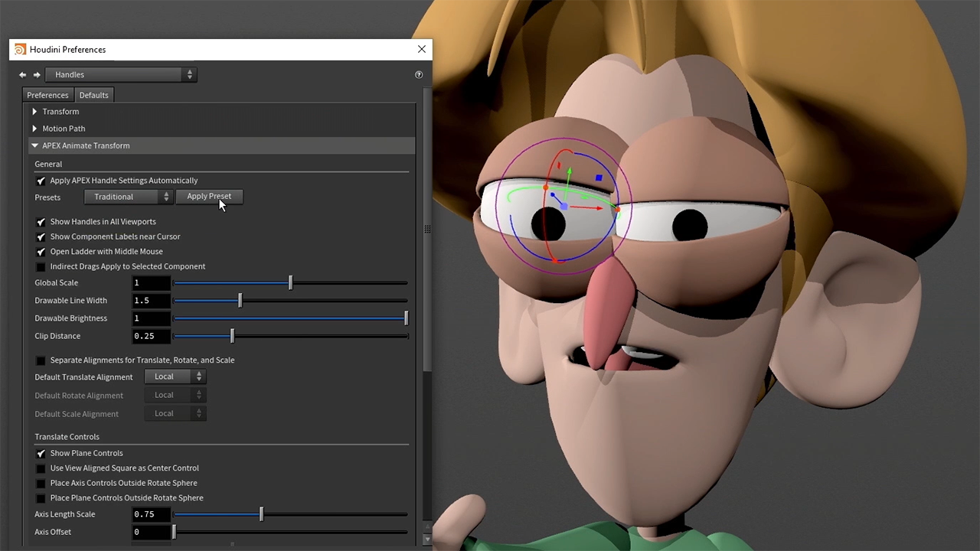Image resolution: width=980 pixels, height=551 pixels.
Task: Click the Apply Preset button
Action: (x=209, y=197)
